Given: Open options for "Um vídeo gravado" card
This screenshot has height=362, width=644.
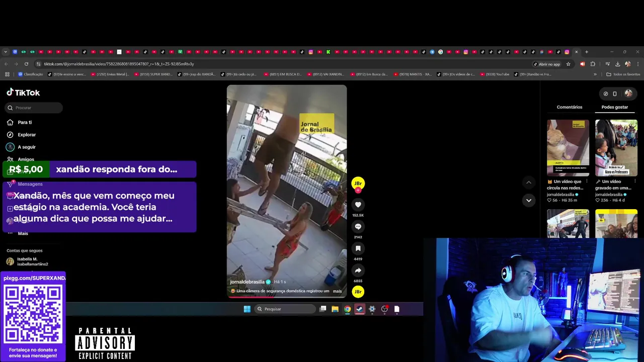Looking at the screenshot, I should [x=635, y=182].
